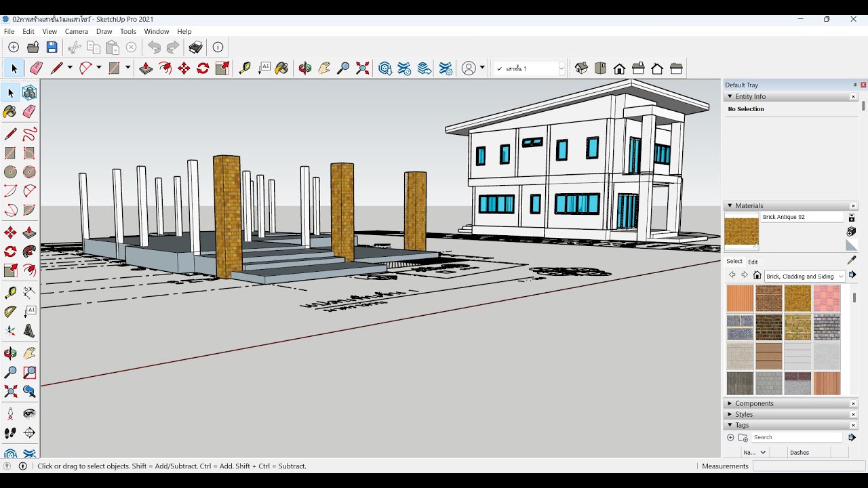Choose the Text label tool in top toolbar

pos(264,68)
